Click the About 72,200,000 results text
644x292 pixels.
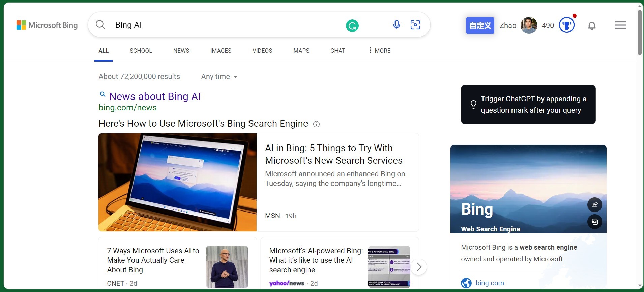[x=139, y=77]
